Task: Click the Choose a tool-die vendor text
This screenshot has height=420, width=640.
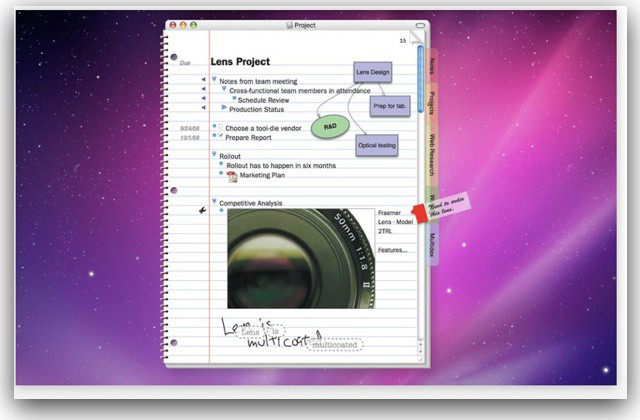Action: click(x=263, y=128)
